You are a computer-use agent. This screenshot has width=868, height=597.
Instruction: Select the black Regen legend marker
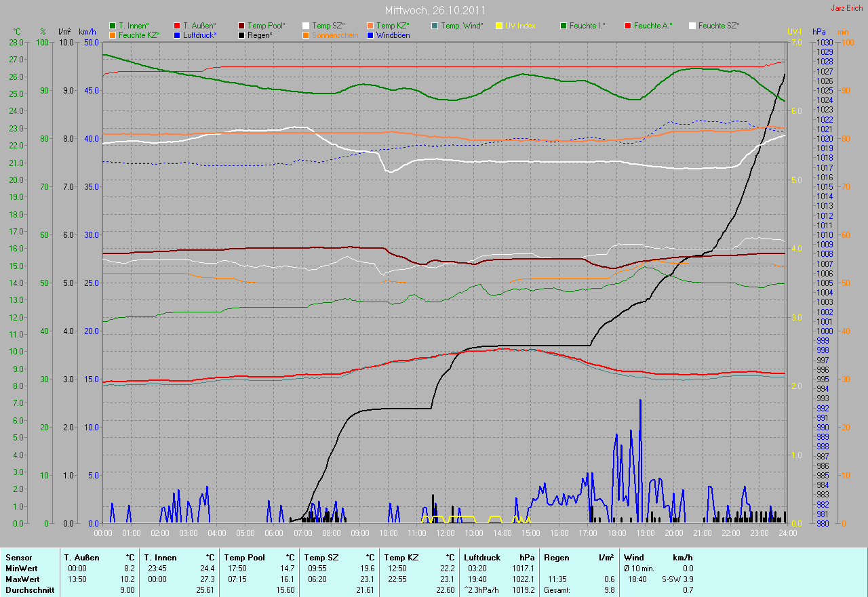tap(241, 35)
